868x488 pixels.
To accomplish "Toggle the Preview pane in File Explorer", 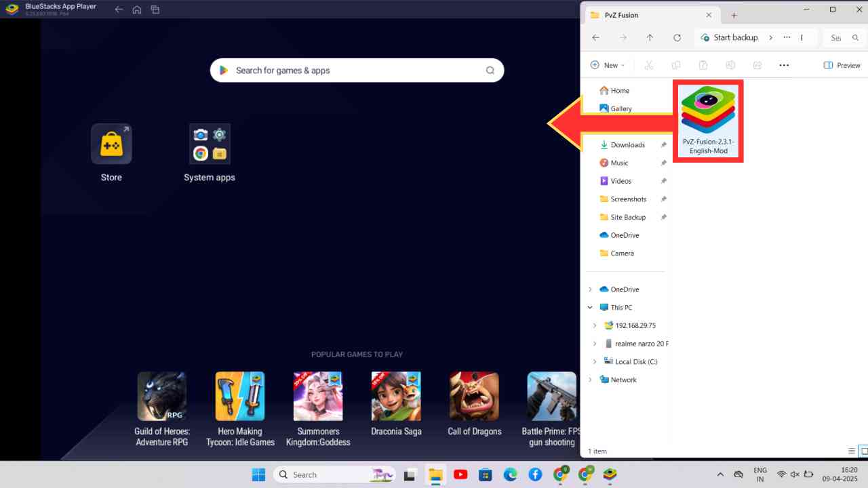I will [842, 64].
